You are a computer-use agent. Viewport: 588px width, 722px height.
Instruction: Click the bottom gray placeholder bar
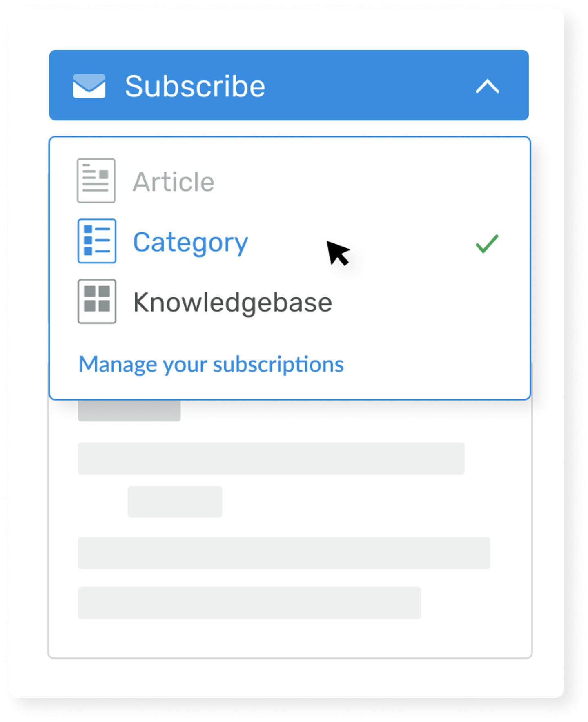pos(249,603)
